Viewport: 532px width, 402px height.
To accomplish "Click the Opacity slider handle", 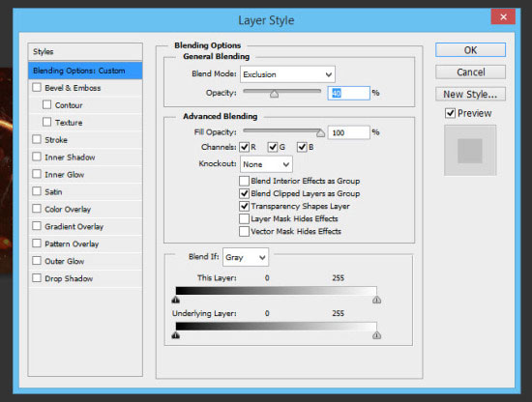I will click(x=274, y=94).
